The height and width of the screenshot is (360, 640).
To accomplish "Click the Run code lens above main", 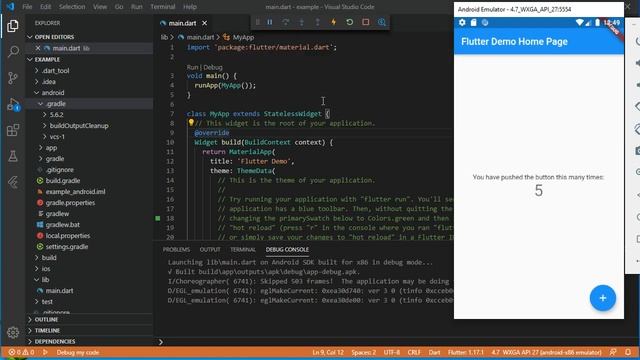I will 192,67.
